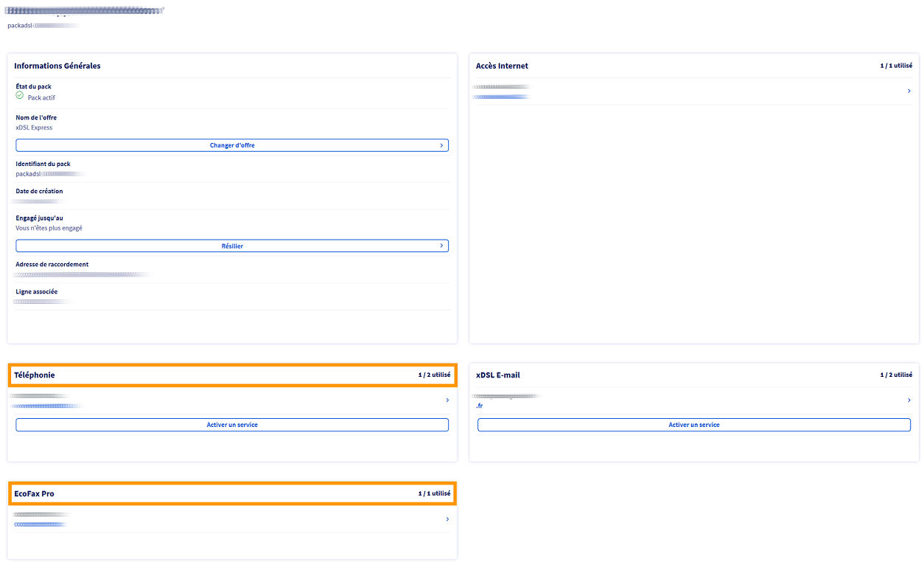Click the Vous n'êtes plus engagé text
924x584 pixels.
click(x=49, y=228)
